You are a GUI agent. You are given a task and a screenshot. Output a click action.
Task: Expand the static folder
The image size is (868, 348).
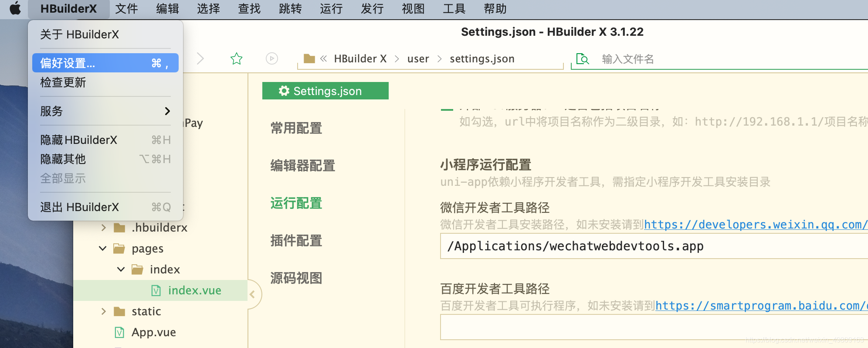pyautogui.click(x=103, y=311)
